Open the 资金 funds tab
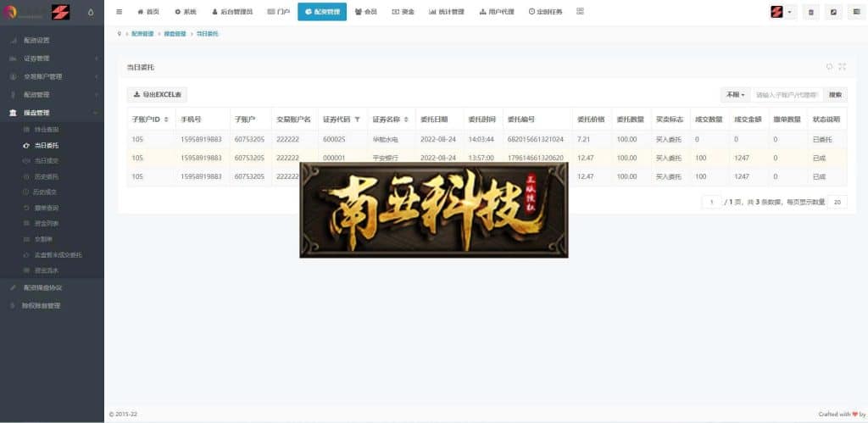Viewport: 868px width, 423px height. point(403,11)
